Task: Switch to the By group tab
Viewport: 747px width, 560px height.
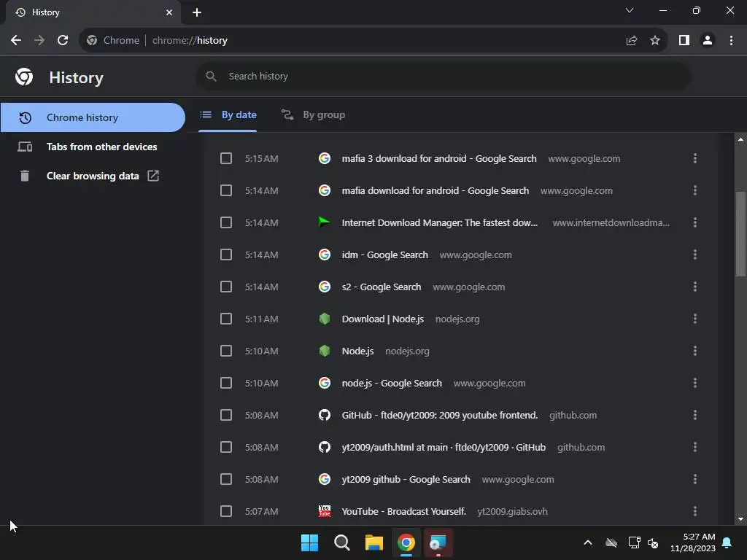Action: (x=312, y=114)
